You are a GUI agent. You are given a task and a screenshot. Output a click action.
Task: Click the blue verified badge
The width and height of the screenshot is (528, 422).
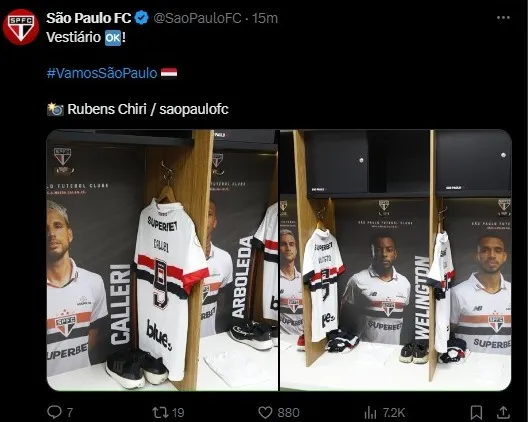tap(142, 18)
